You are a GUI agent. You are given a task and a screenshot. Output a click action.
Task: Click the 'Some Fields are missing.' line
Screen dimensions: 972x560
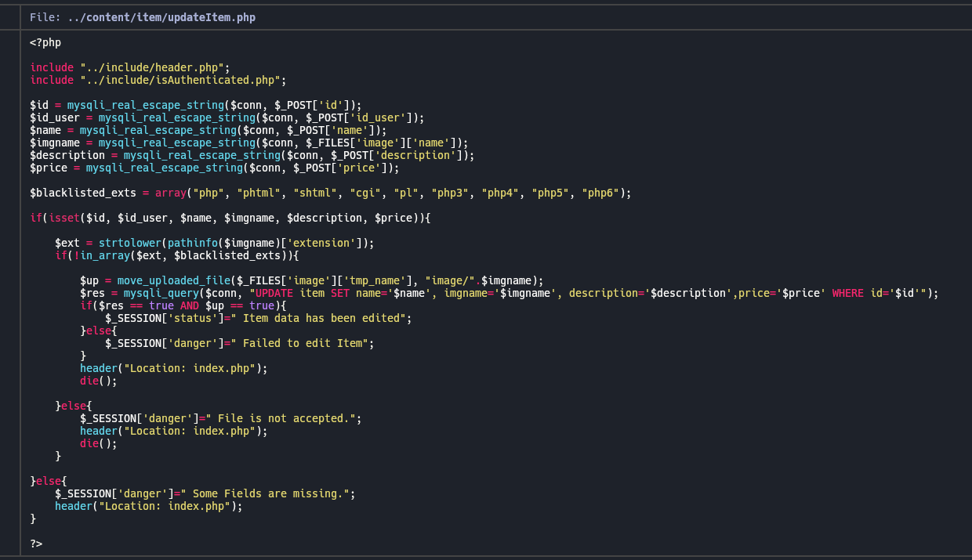[x=205, y=493]
